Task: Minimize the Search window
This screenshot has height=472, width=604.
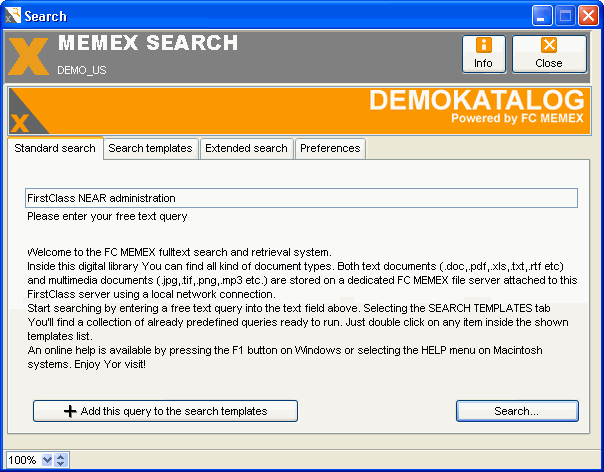Action: coord(542,16)
